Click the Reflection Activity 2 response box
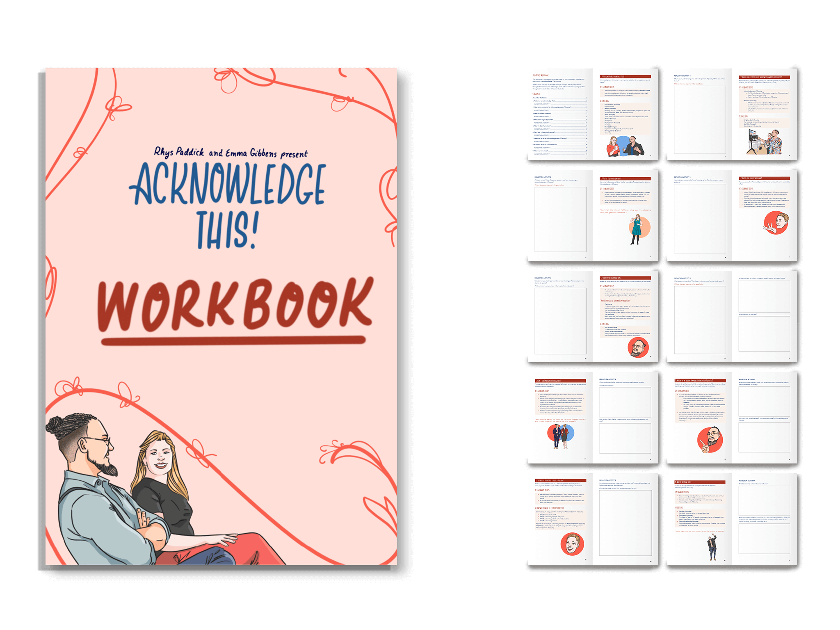 560,219
